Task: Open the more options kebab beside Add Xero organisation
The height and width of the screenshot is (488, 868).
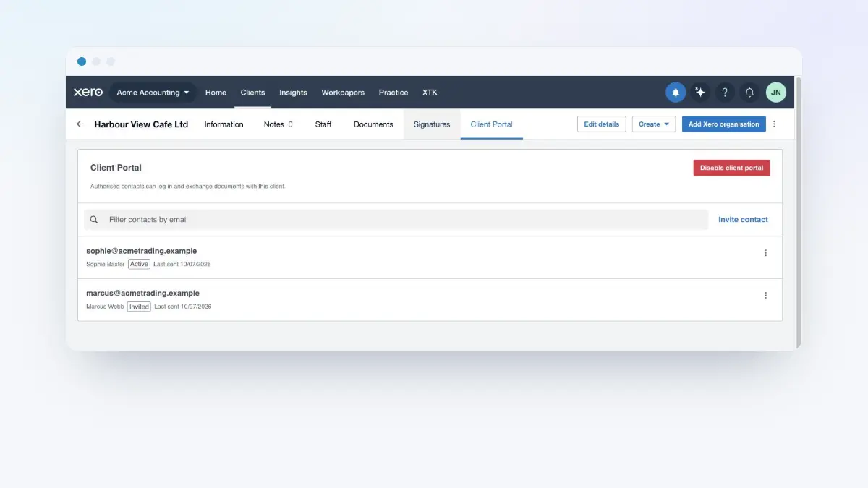Action: click(x=774, y=124)
